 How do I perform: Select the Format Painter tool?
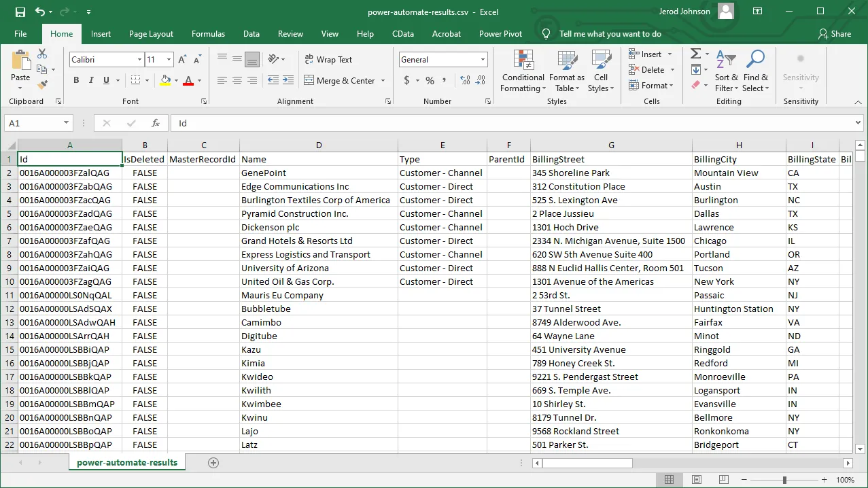point(41,84)
